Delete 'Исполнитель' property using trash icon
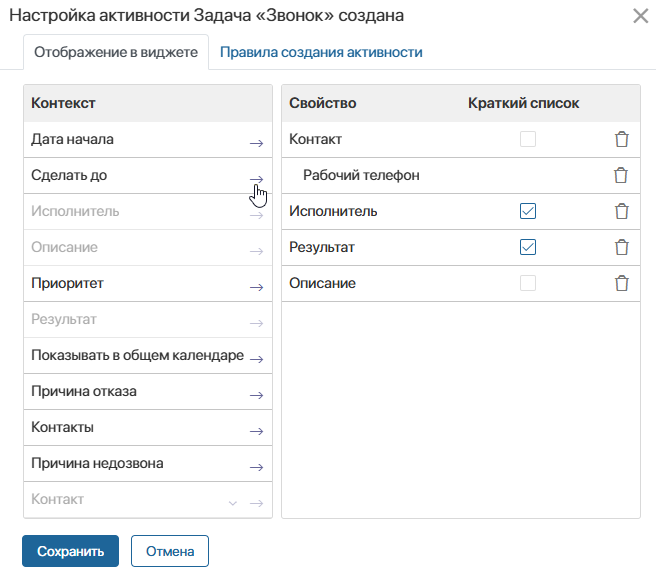The height and width of the screenshot is (572, 656). pyautogui.click(x=622, y=211)
